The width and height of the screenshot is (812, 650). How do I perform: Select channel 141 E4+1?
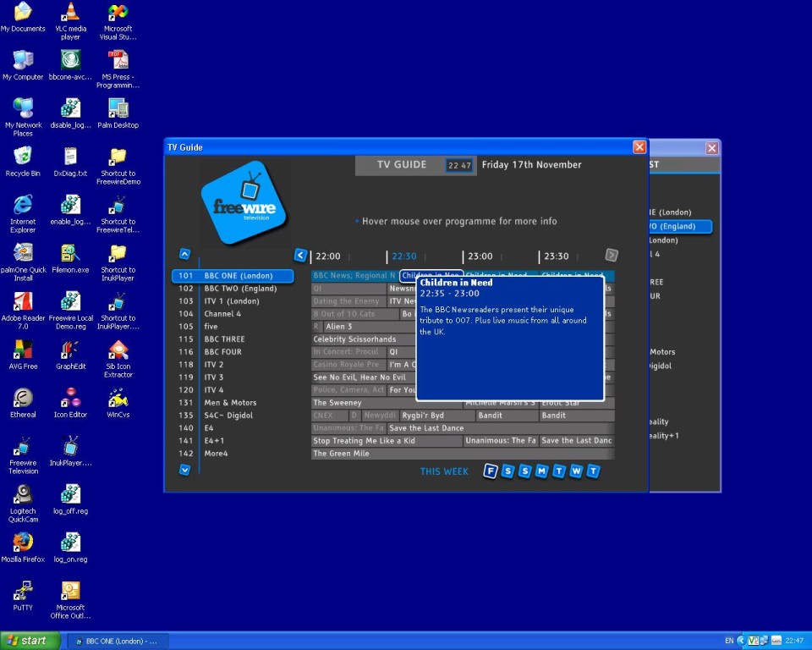pyautogui.click(x=233, y=441)
